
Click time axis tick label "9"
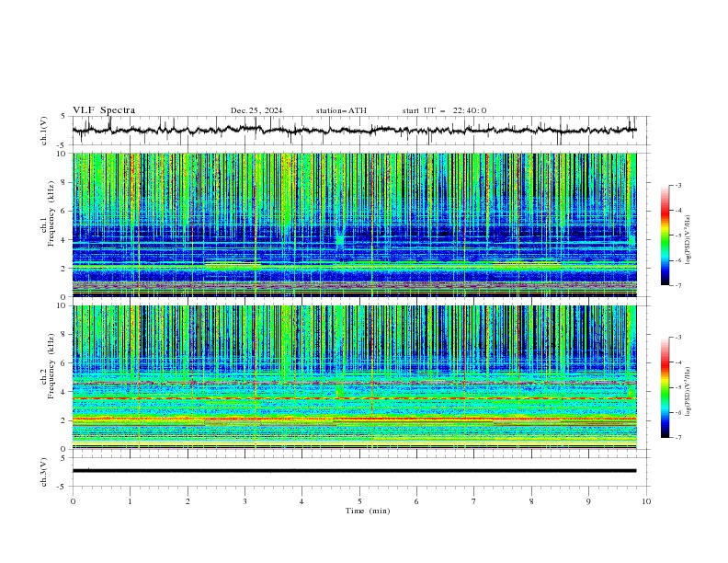point(588,501)
